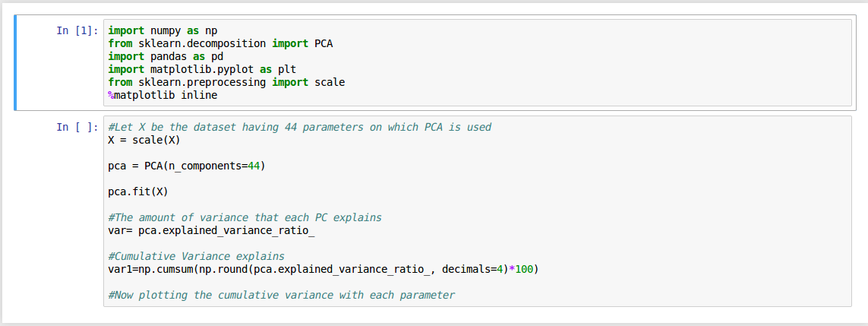Click the 'pca = PCA(n_components=44)' line

[x=187, y=166]
